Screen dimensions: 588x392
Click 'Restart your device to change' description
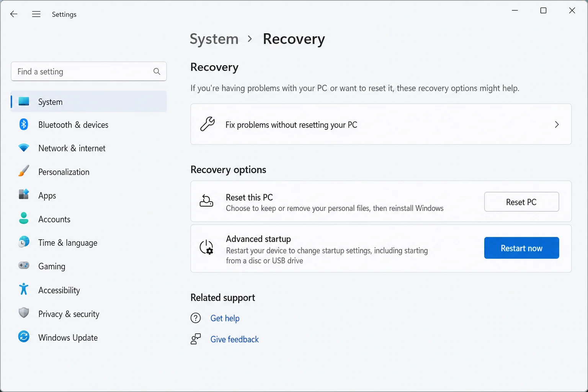click(327, 255)
